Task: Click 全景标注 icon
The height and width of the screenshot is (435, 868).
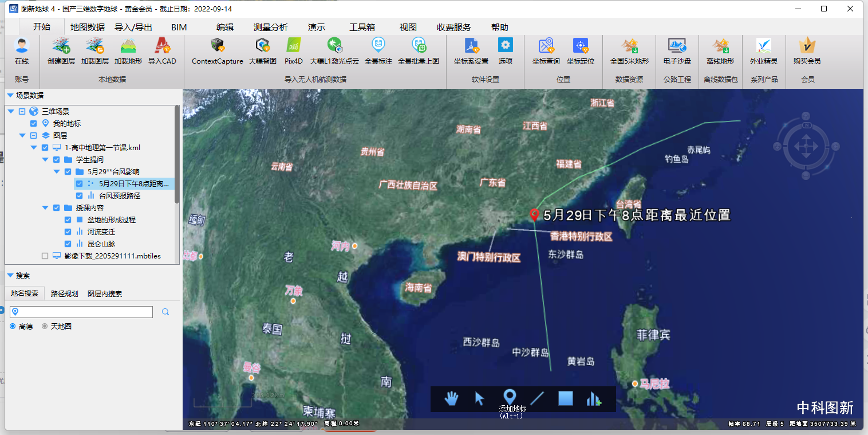Action: coord(378,46)
